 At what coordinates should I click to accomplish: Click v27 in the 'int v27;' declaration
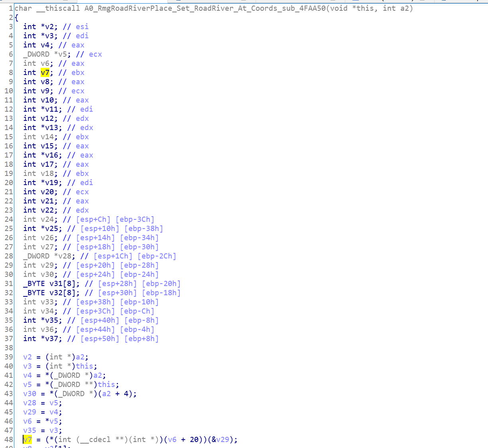(x=47, y=247)
